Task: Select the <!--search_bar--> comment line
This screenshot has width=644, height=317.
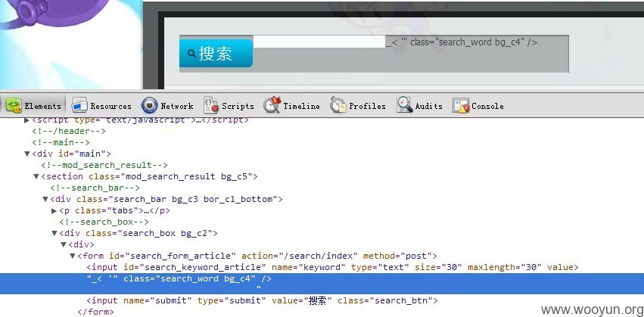Action: pos(95,188)
